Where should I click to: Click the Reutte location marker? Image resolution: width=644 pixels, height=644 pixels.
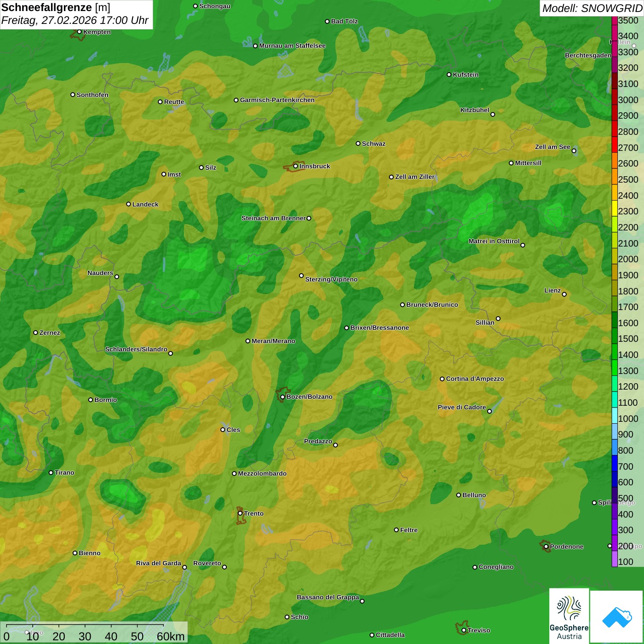[160, 102]
